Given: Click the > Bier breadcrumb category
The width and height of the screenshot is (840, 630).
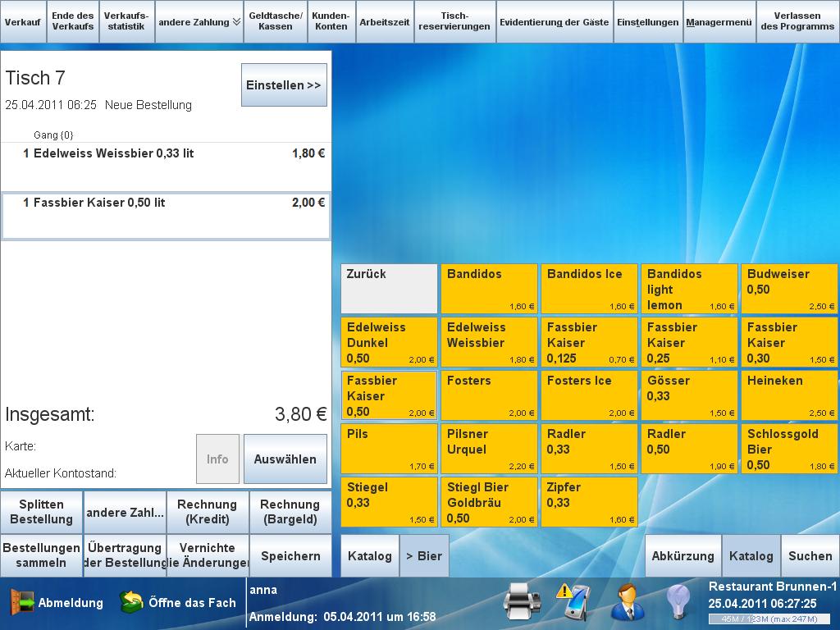Looking at the screenshot, I should tap(424, 556).
